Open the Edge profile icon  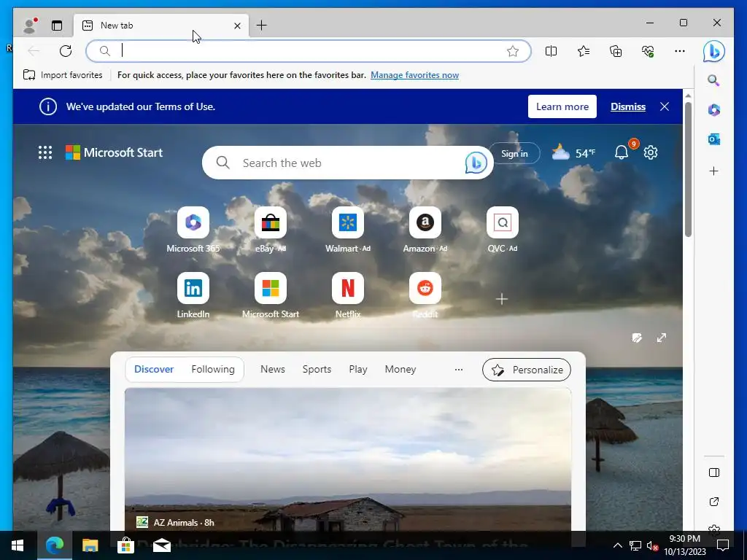pyautogui.click(x=29, y=26)
